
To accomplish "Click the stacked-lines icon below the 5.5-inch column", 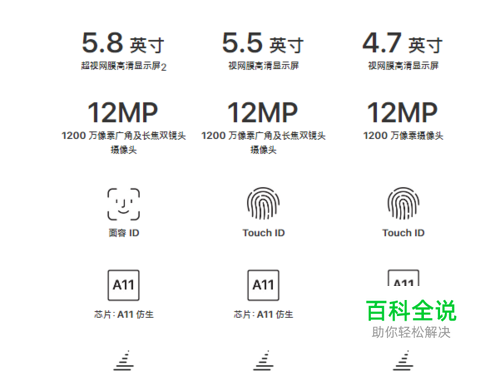I will coord(263,360).
